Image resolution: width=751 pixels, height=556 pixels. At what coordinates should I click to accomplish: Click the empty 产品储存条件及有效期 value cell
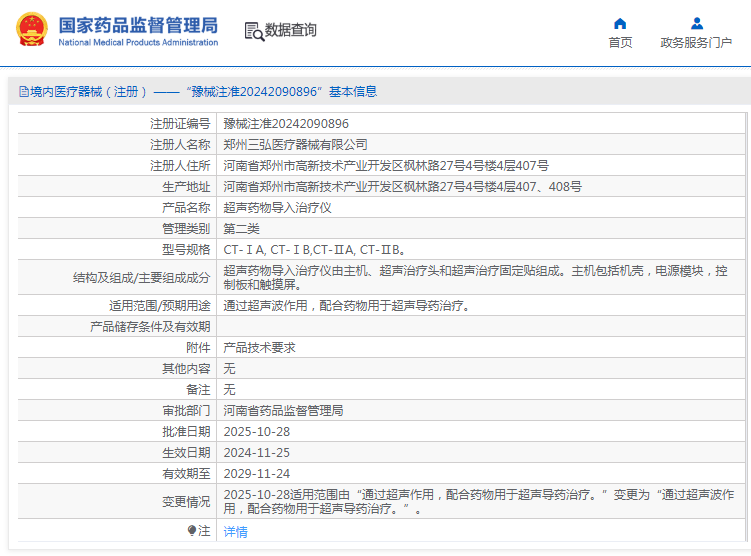pyautogui.click(x=481, y=327)
